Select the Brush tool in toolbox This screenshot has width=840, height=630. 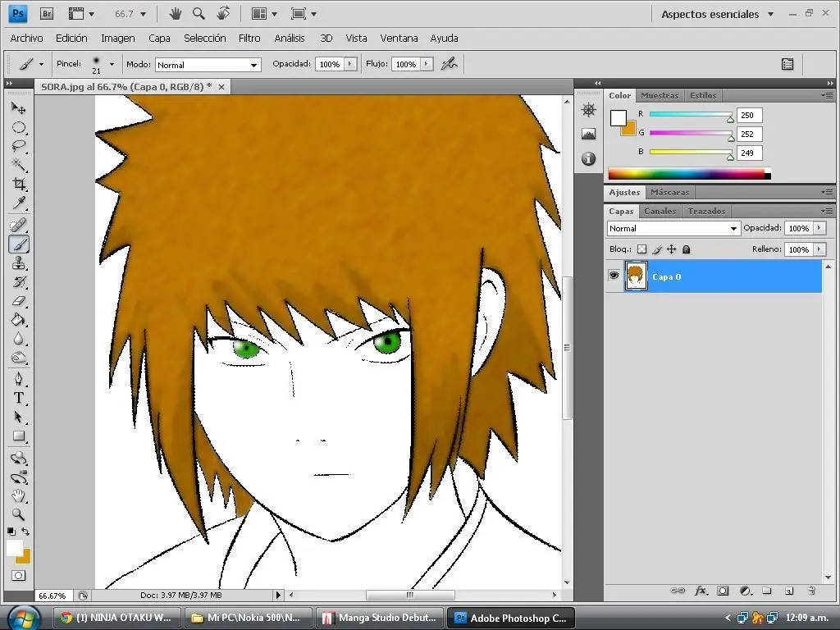[19, 244]
